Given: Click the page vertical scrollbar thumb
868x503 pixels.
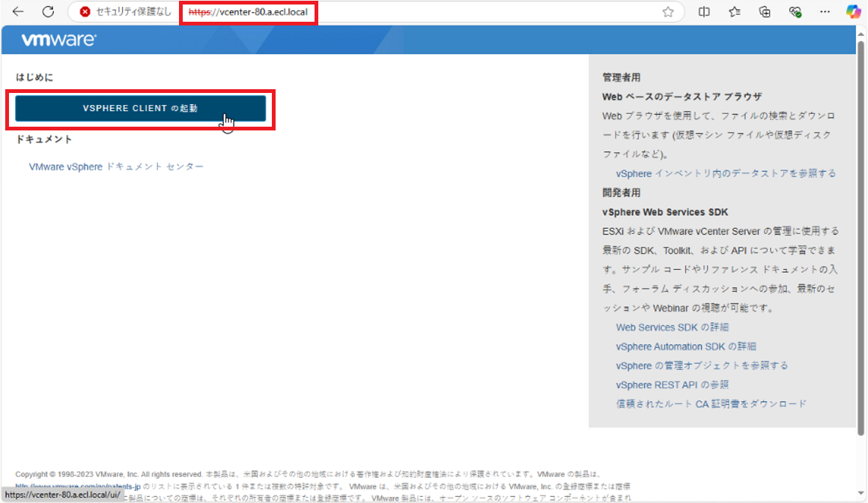Looking at the screenshot, I should [x=861, y=238].
